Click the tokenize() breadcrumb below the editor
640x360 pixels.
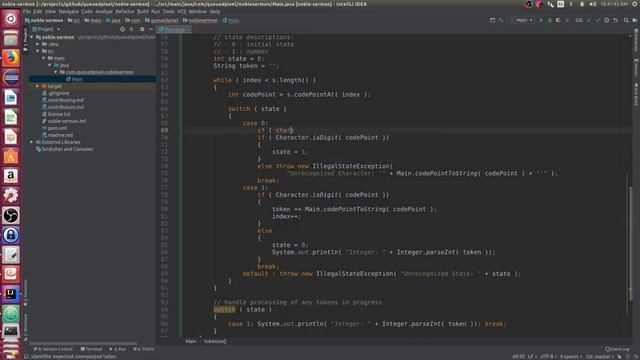215,341
